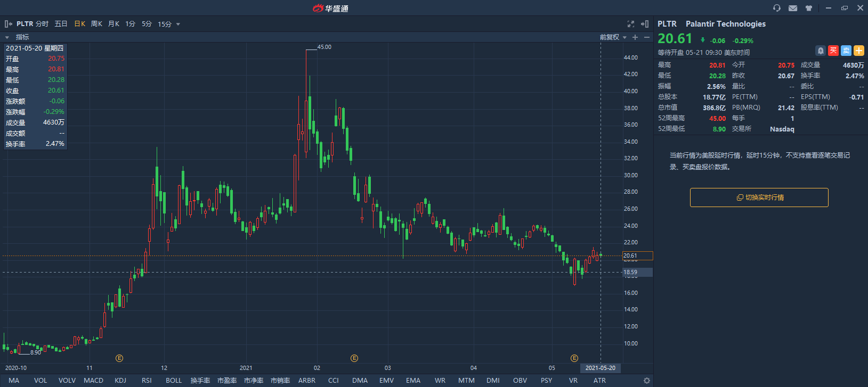The width and height of the screenshot is (868, 387).
Task: Collapse the left side panel
Action: [8, 24]
